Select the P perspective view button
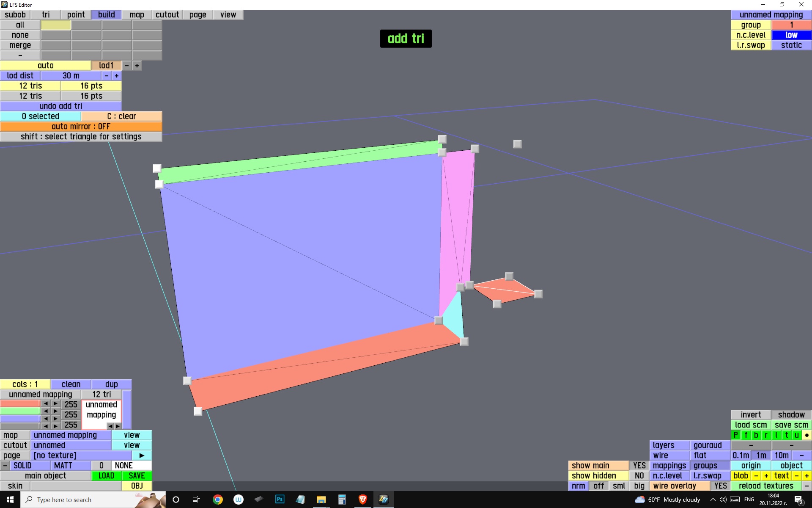 click(x=735, y=435)
